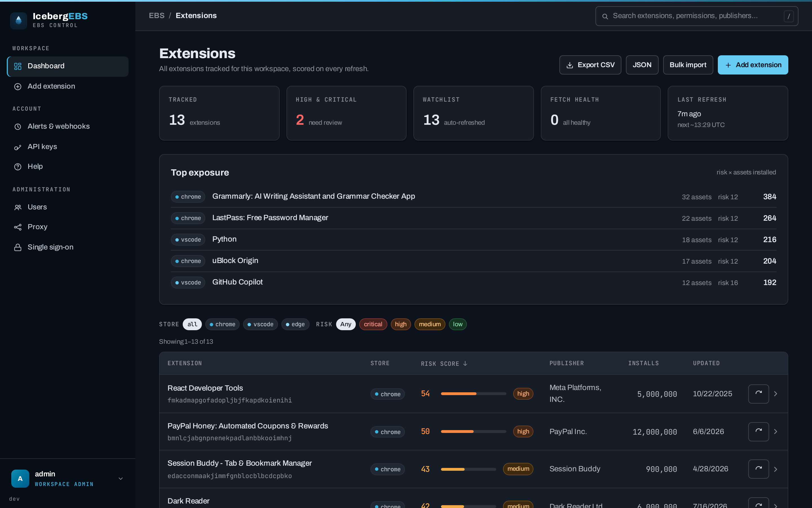Click the lock icon beside Single sign-on
The image size is (812, 508).
(18, 247)
